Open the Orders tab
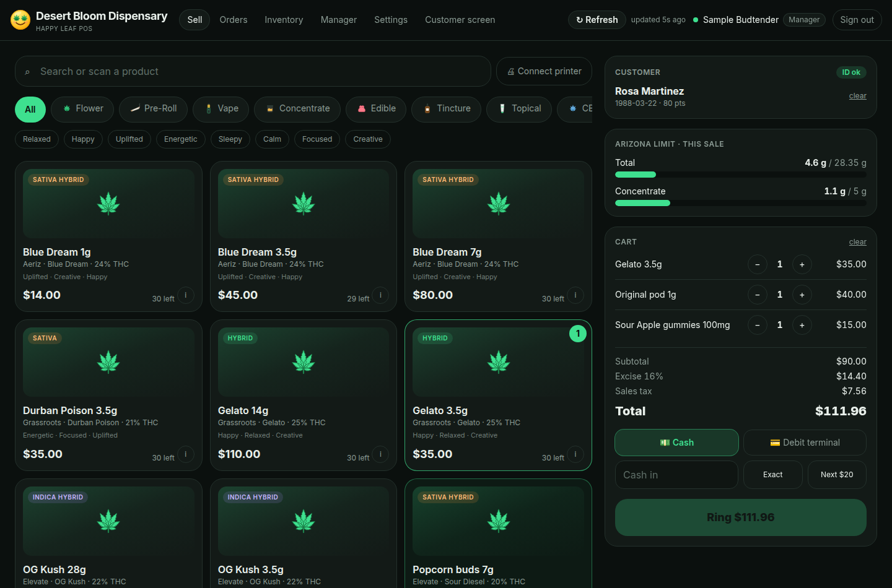Screen dimensions: 892x588 click(x=234, y=20)
